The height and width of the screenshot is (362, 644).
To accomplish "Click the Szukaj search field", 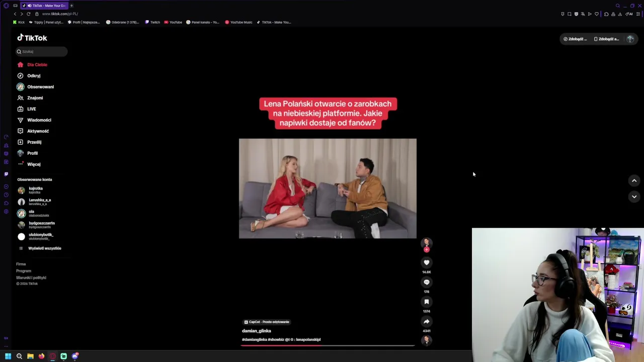I will coord(41,51).
